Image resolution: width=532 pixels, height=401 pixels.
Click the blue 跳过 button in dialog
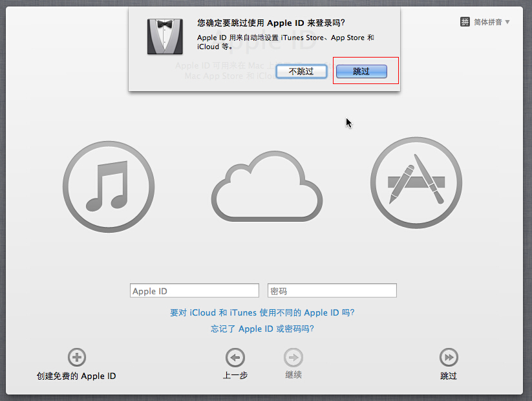click(x=361, y=71)
